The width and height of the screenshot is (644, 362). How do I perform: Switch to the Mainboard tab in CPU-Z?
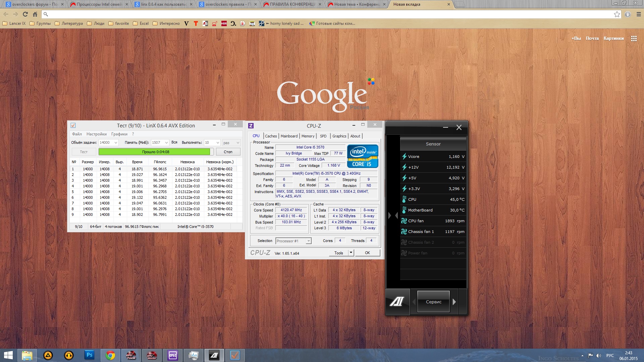[x=289, y=136]
